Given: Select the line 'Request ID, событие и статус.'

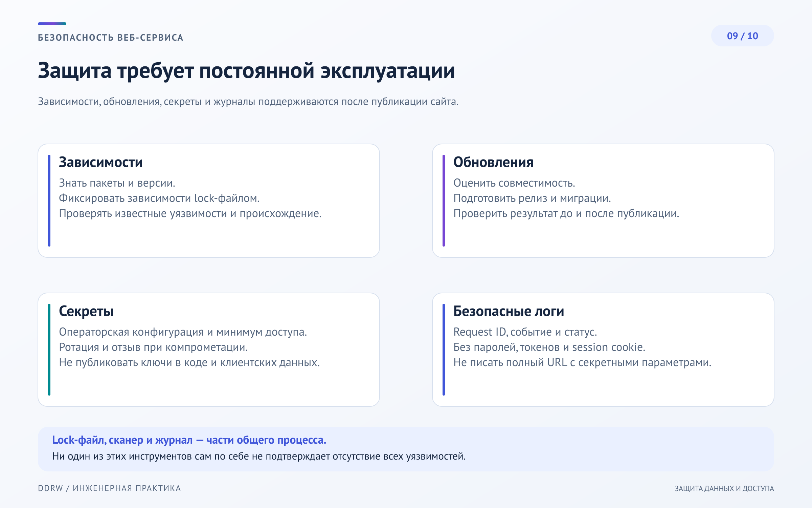Looking at the screenshot, I should click(x=525, y=332).
